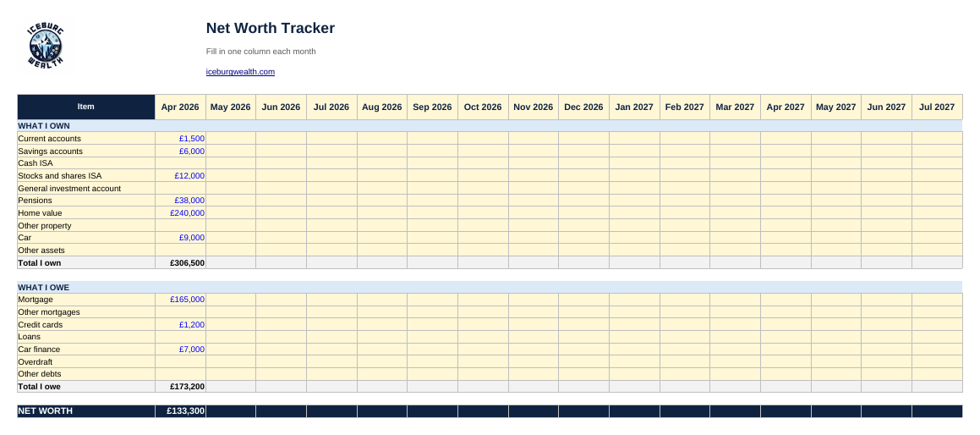This screenshot has height=435, width=980.
Task: Select the £133,300 net worth value
Action: coord(180,411)
